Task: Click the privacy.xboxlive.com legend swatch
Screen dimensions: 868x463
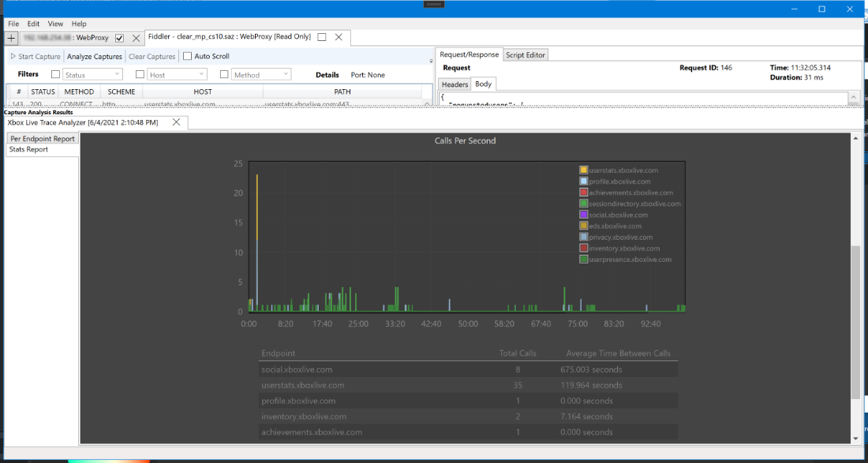Action: coord(583,237)
